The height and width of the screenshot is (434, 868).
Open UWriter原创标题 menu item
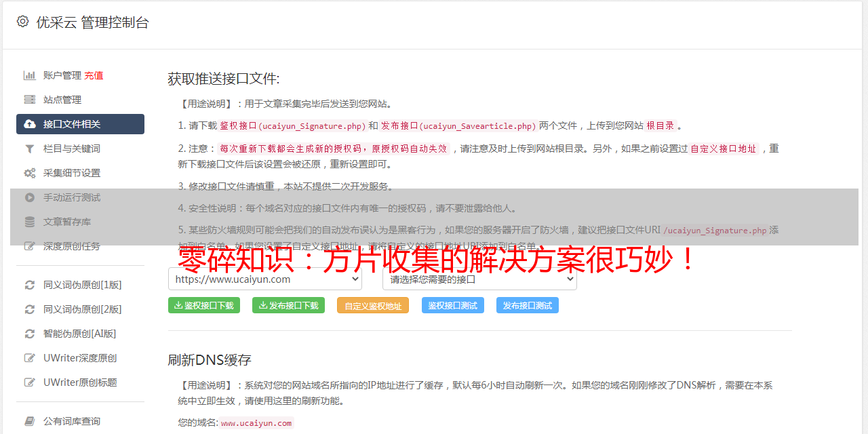[x=80, y=382]
